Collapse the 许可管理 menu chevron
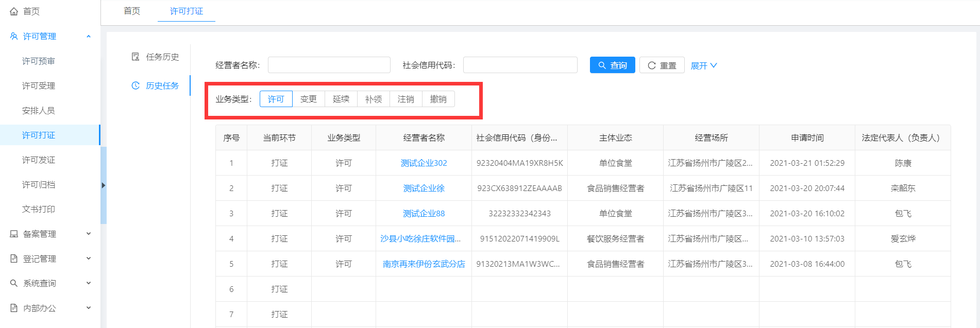This screenshot has width=980, height=328. [89, 36]
